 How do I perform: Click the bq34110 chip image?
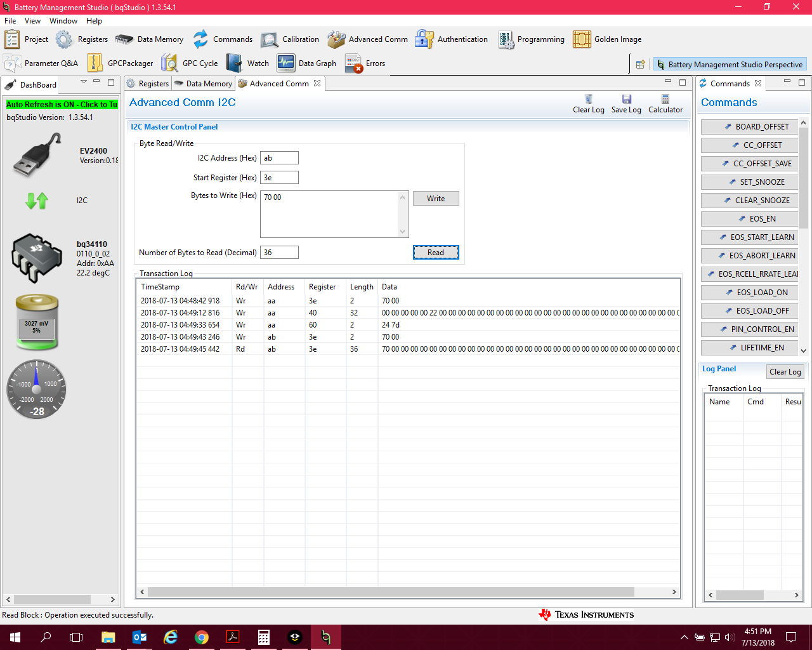[37, 257]
